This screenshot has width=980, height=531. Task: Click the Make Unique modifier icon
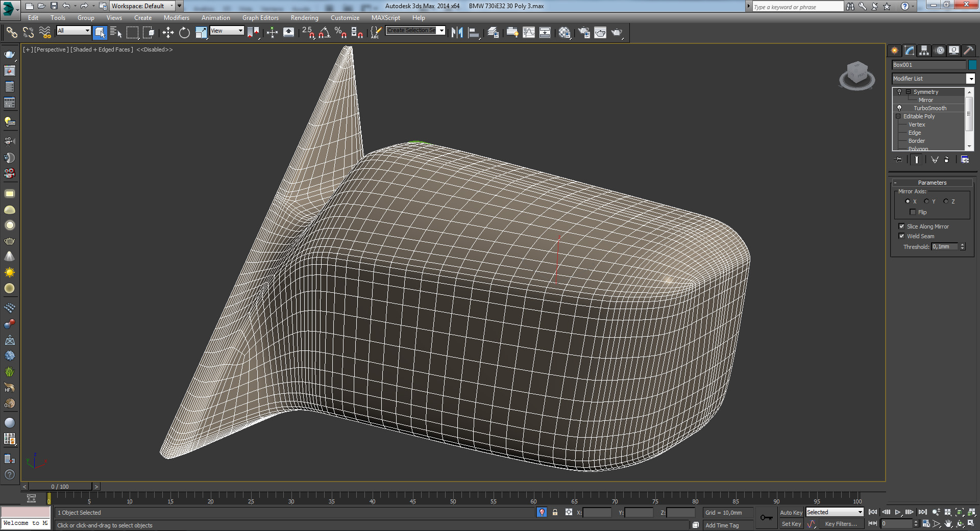point(935,160)
